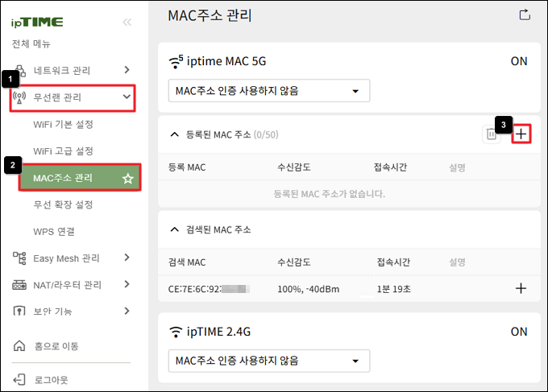The width and height of the screenshot is (548, 392).
Task: Click 수신감도 header in registered MAC table
Action: pyautogui.click(x=294, y=167)
